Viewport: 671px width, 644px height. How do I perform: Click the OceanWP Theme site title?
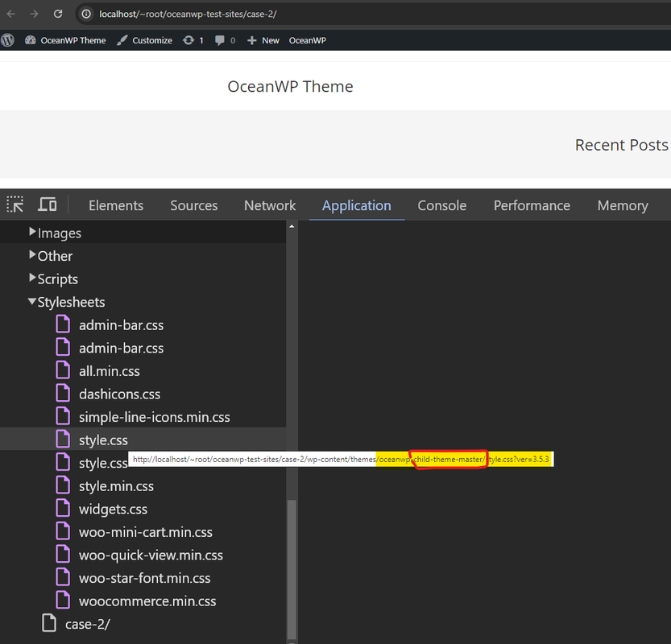tap(290, 86)
